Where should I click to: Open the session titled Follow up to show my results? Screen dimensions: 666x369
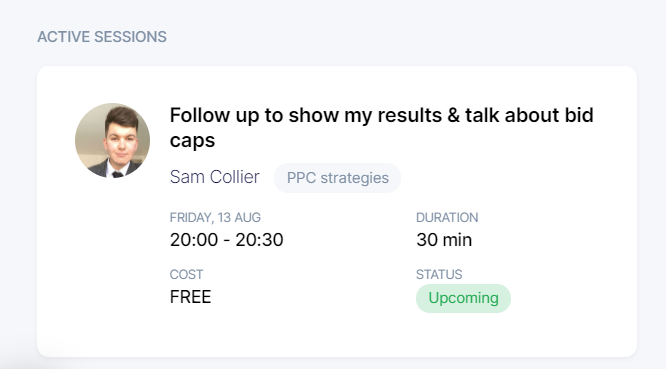[381, 127]
